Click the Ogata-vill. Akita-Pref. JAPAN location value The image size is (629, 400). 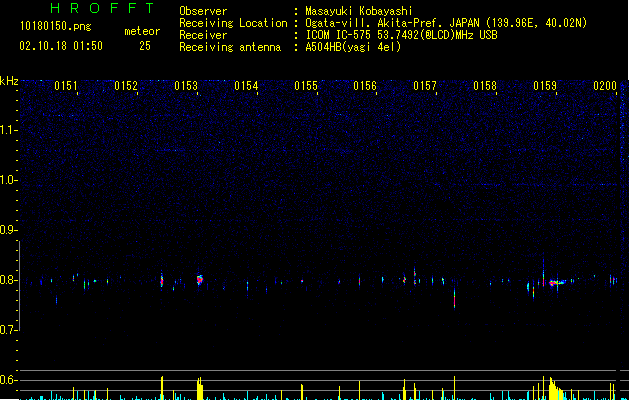(x=446, y=23)
